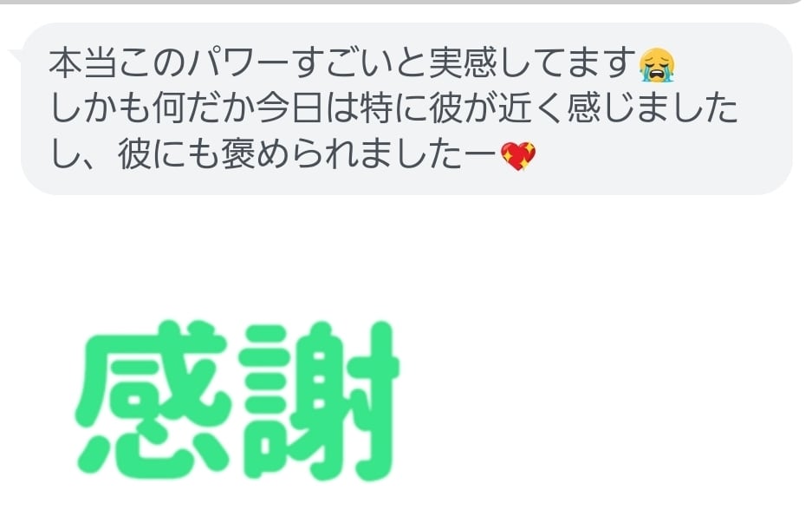Click the word 彼が in the second line
Viewport: 812px width, 516px height.
[x=463, y=108]
